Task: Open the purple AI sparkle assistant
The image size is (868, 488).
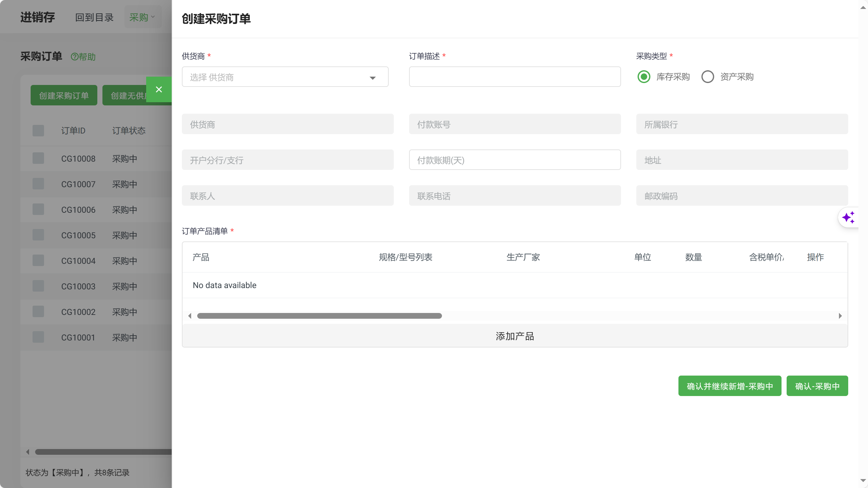Action: [848, 217]
